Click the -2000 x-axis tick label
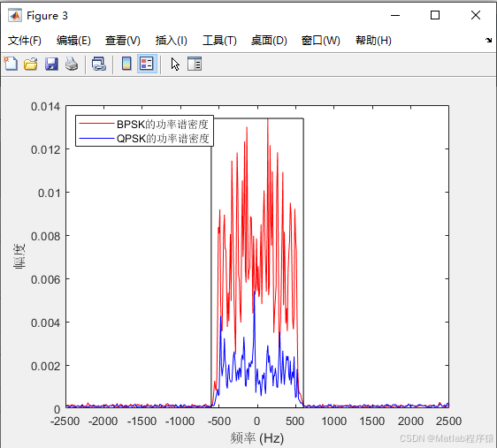The image size is (497, 448). pos(103,421)
